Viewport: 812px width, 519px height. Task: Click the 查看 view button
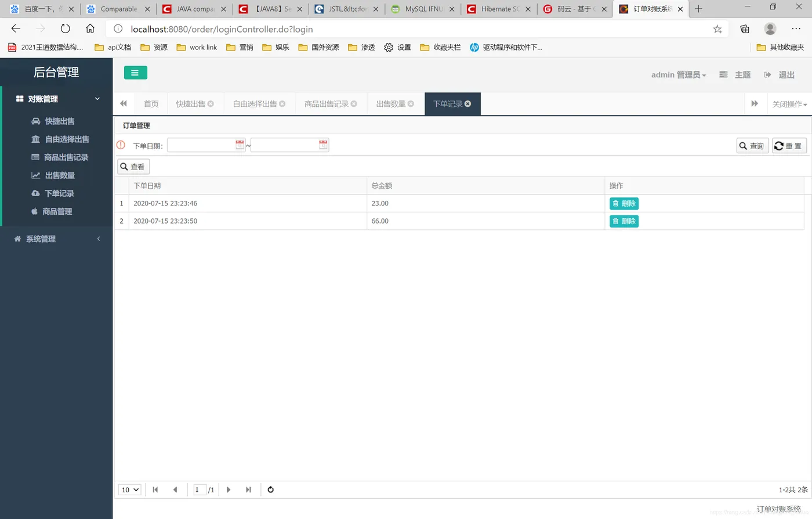[133, 167]
